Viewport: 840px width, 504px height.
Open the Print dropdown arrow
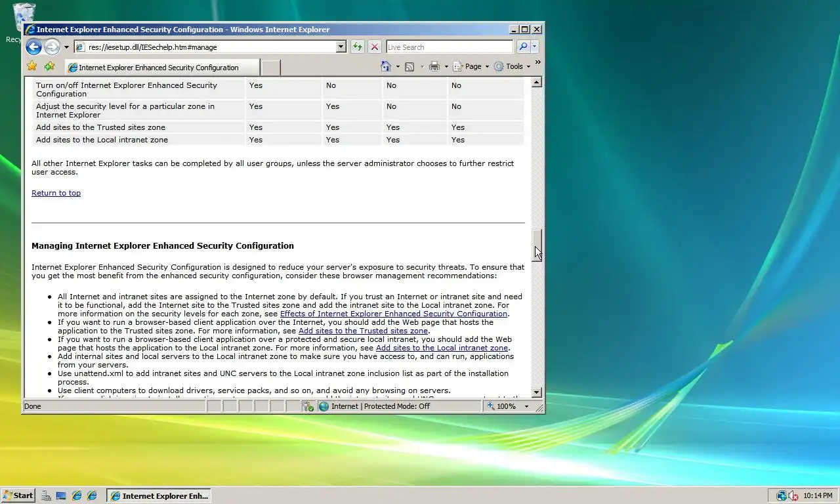click(x=446, y=67)
